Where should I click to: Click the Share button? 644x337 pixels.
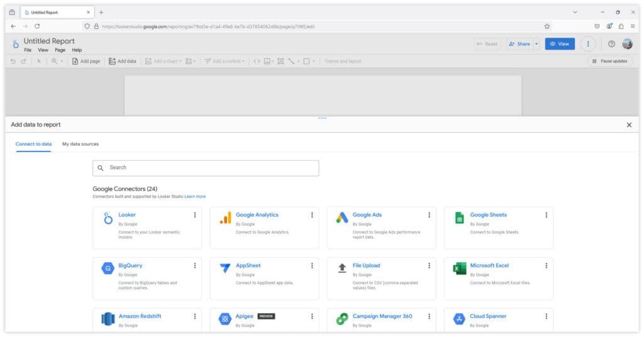pyautogui.click(x=519, y=44)
